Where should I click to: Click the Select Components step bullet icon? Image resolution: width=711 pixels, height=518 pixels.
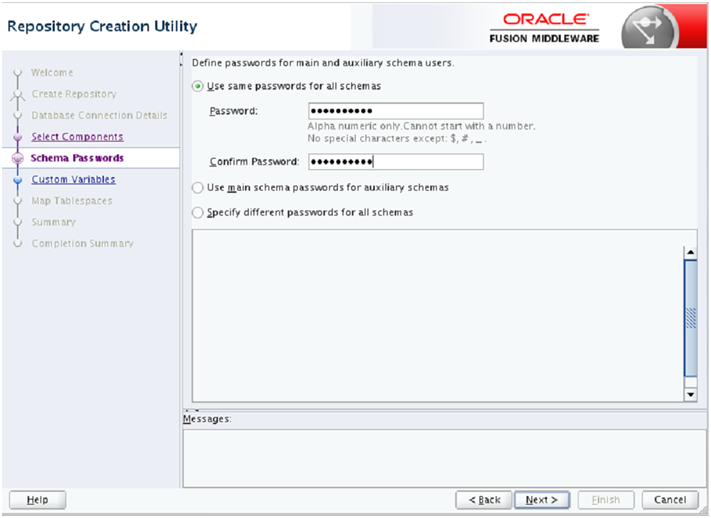pyautogui.click(x=18, y=137)
